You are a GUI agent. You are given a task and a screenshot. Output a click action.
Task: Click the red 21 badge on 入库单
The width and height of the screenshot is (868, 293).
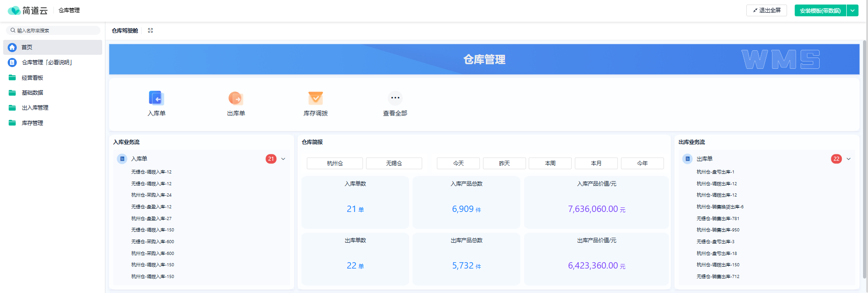(x=271, y=159)
